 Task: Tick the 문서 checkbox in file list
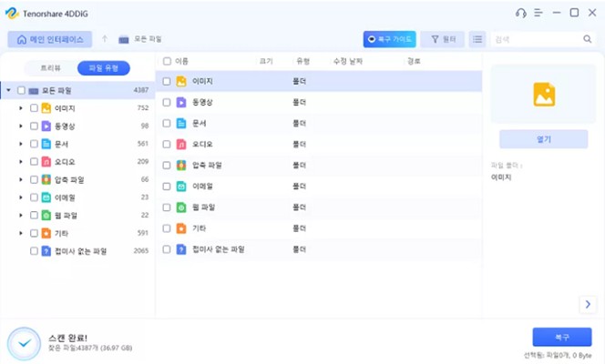(x=167, y=123)
